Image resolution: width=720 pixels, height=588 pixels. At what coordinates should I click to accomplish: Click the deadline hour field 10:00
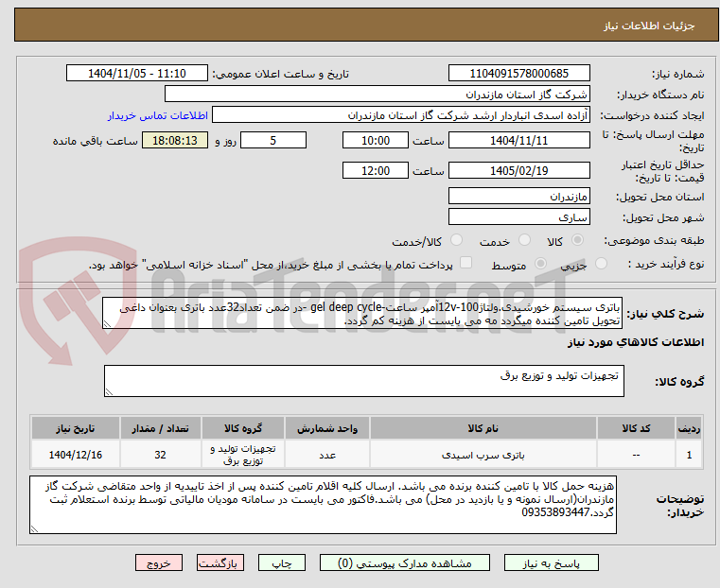[x=376, y=140]
